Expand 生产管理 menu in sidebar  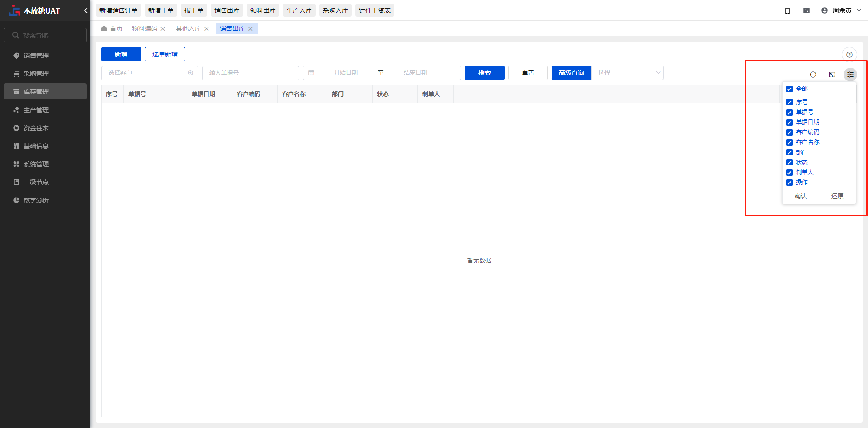coord(45,110)
